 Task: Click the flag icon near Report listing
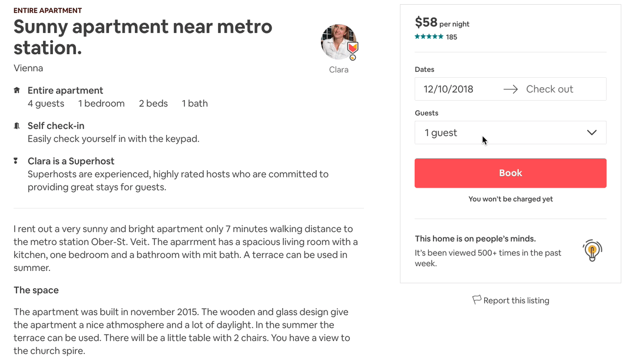pos(476,300)
